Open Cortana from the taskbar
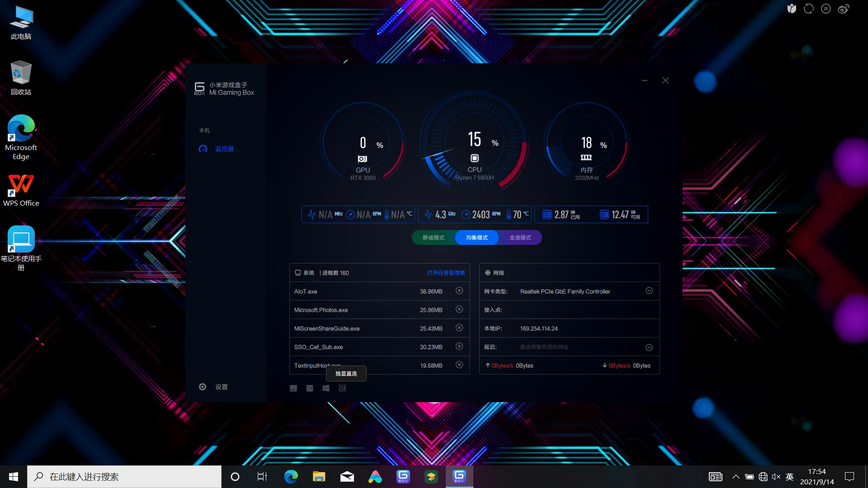The height and width of the screenshot is (488, 868). coord(235,477)
